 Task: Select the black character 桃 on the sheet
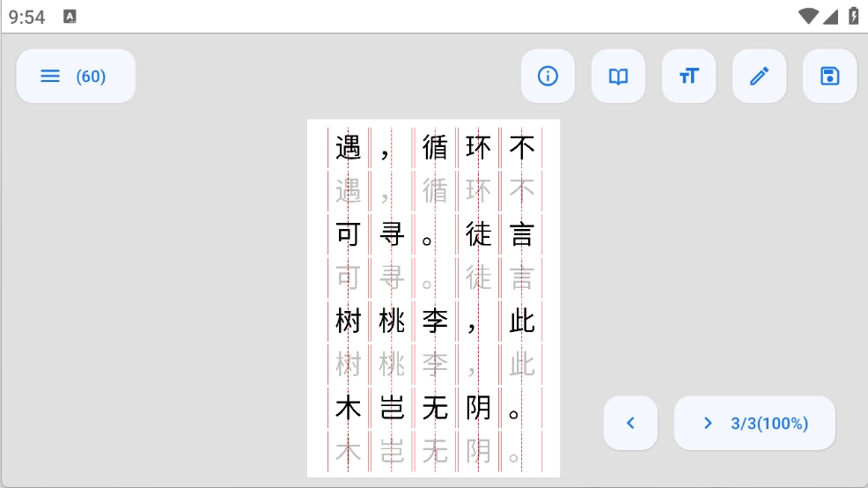pos(392,322)
